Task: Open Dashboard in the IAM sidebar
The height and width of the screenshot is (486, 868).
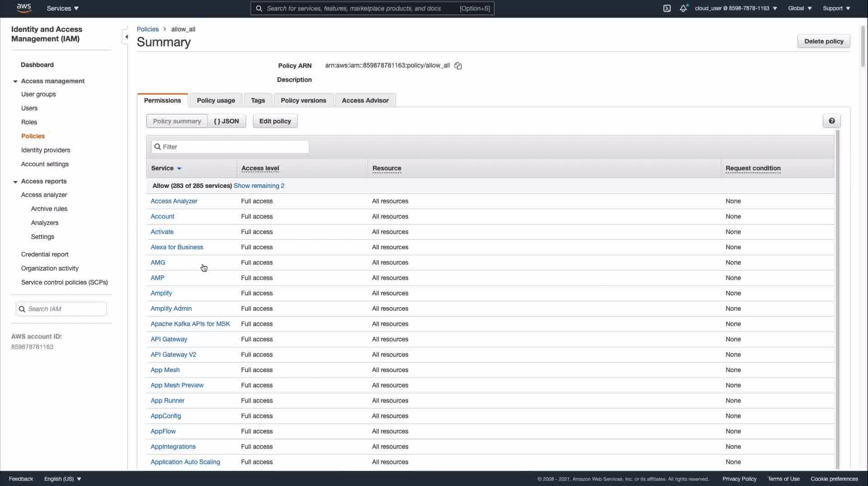Action: pos(37,65)
